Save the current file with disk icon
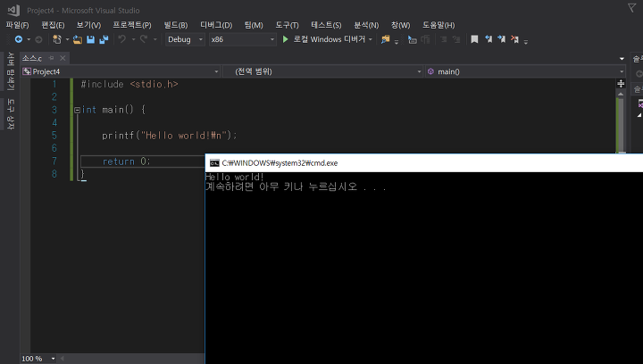Viewport: 643px width, 364px height. pos(90,39)
